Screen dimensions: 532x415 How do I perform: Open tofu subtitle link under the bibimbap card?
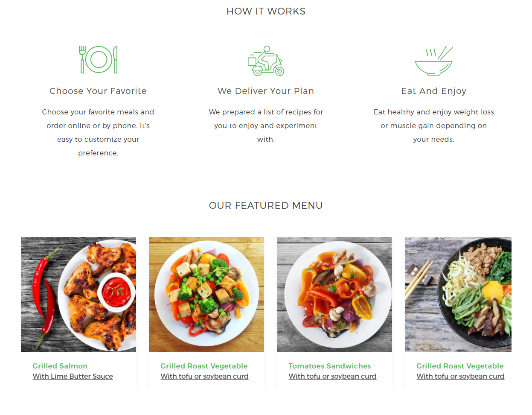click(x=461, y=376)
